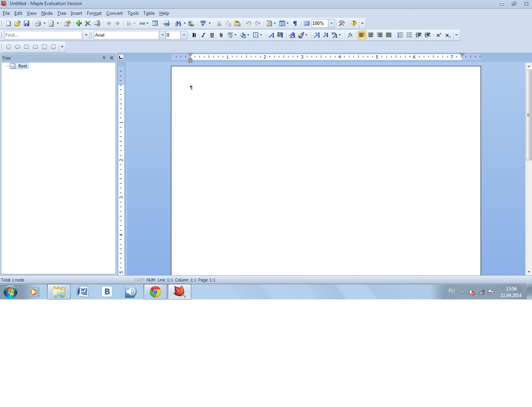Select the Root node in tree
This screenshot has width=532, height=407.
[23, 66]
